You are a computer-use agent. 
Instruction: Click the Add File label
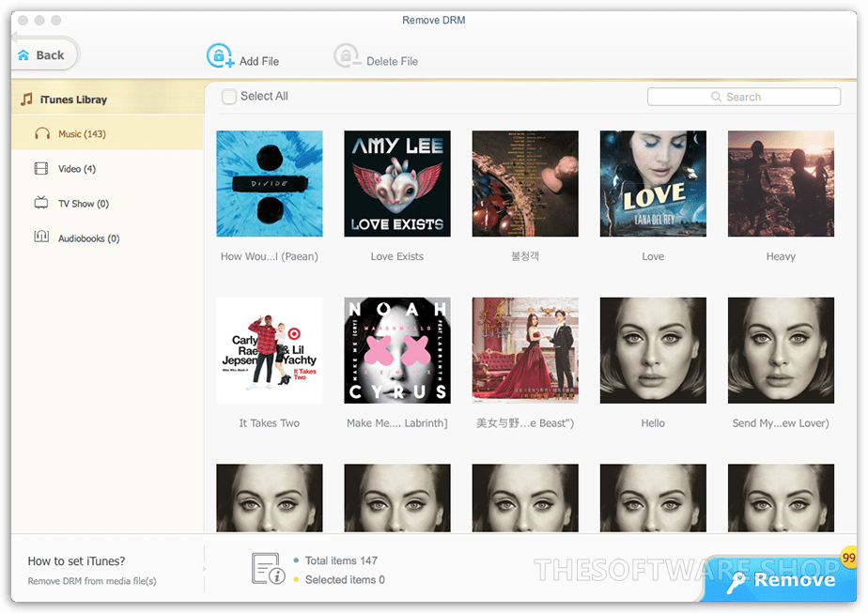coord(259,61)
